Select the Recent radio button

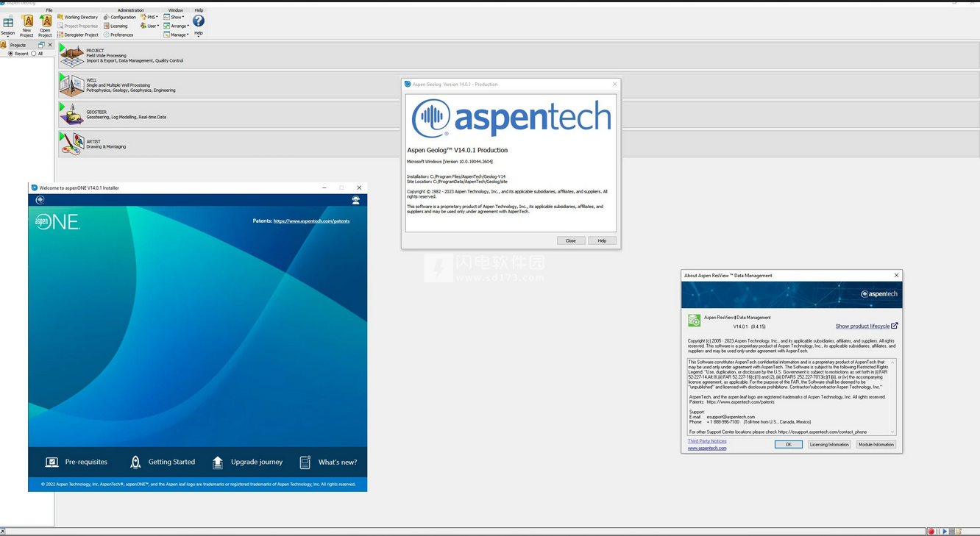pyautogui.click(x=10, y=54)
